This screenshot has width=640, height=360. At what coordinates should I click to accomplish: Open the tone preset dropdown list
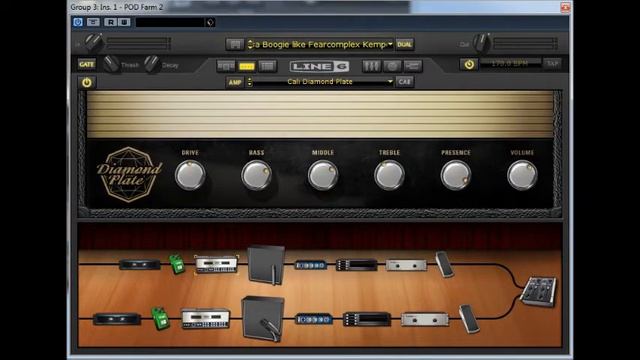pos(390,44)
